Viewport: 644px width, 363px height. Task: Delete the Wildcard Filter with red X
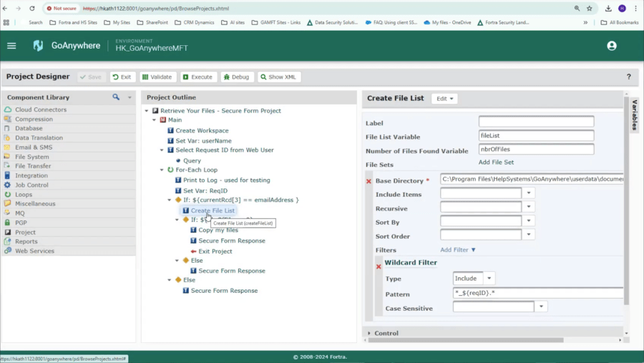click(379, 266)
